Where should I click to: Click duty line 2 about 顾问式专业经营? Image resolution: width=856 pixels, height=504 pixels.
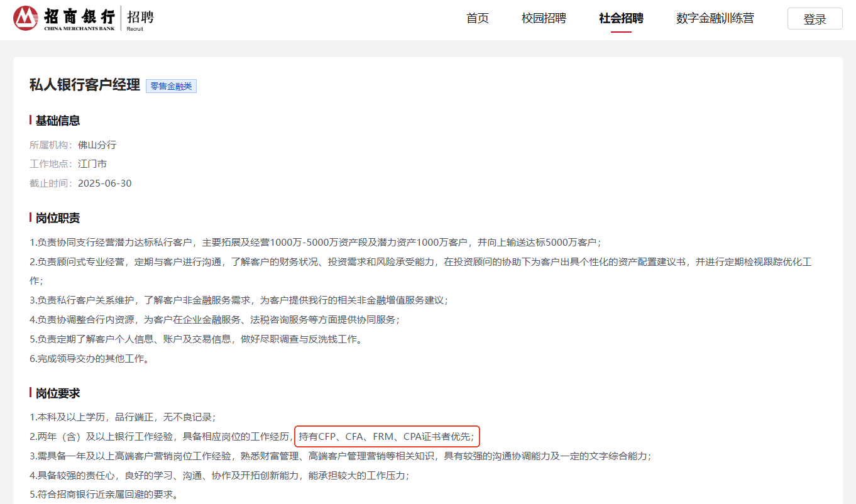click(x=420, y=271)
